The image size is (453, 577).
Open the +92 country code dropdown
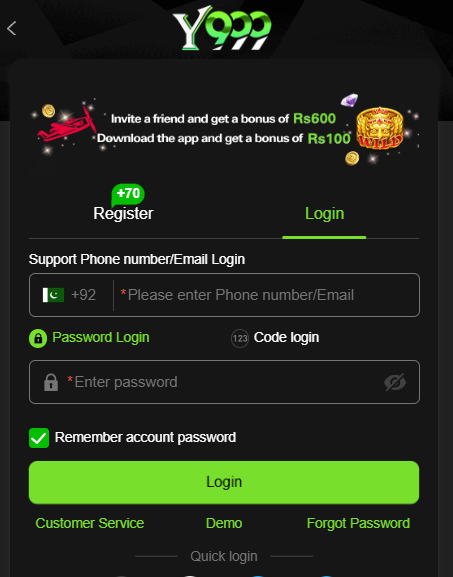click(84, 295)
